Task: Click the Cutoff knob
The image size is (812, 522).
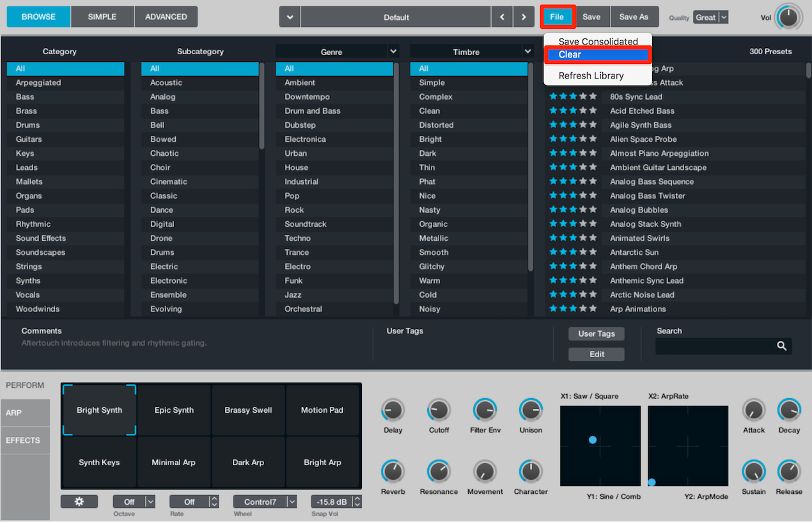Action: 439,410
